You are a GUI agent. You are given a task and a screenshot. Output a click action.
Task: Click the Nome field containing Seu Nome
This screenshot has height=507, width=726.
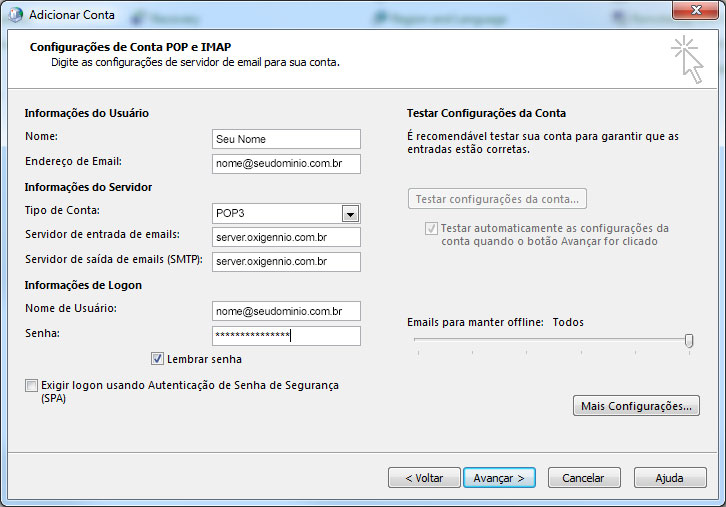click(x=286, y=139)
